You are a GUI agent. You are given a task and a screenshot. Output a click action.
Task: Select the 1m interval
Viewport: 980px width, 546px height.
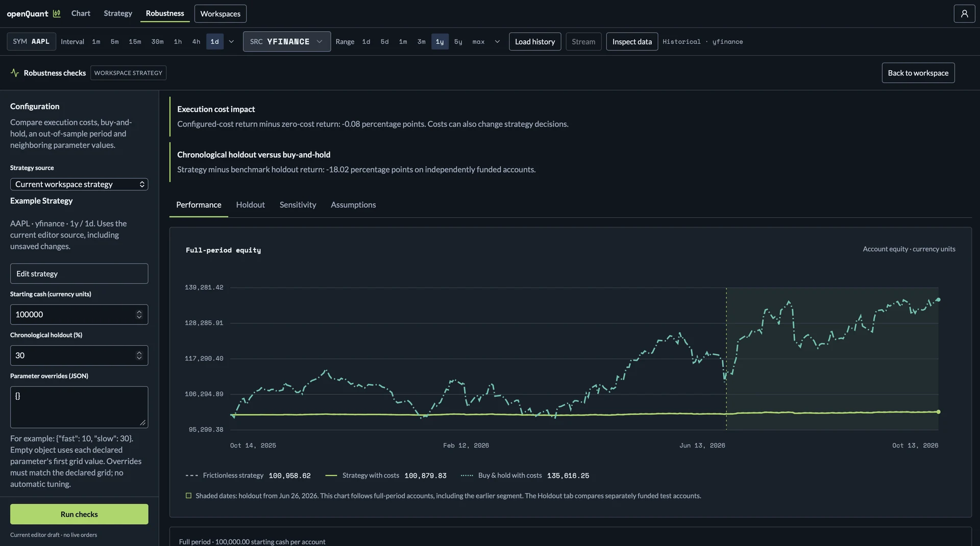click(x=96, y=42)
